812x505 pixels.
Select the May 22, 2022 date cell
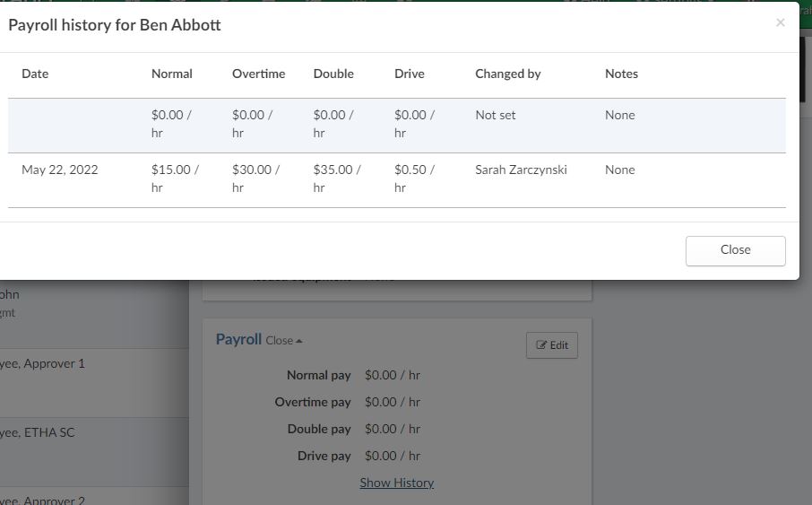pos(60,170)
